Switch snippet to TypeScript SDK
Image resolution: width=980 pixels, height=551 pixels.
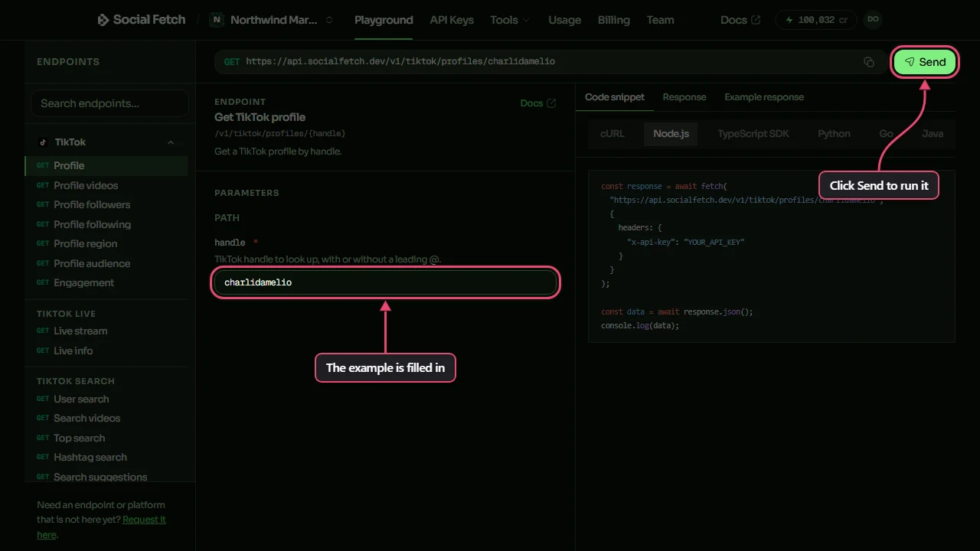(753, 133)
